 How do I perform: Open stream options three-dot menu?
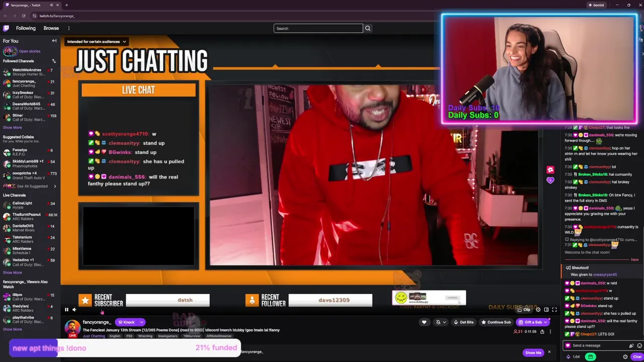click(550, 332)
